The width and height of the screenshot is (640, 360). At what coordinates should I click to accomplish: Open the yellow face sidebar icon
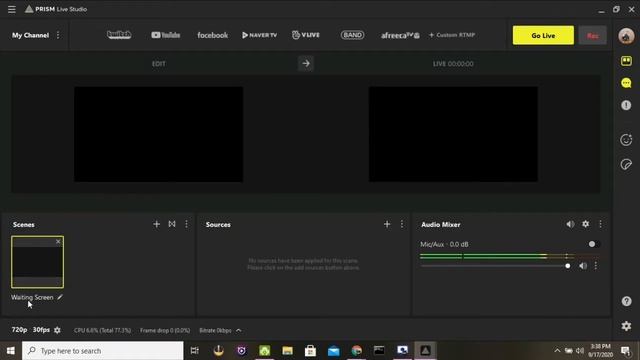(626, 61)
